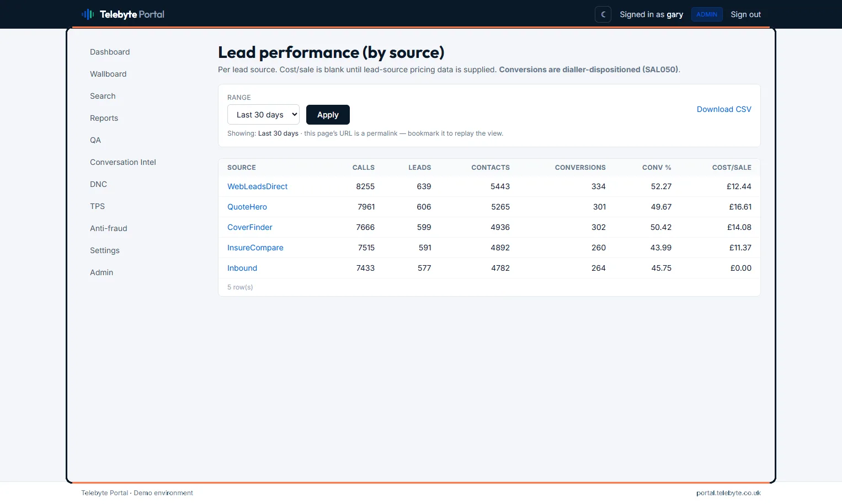Select the 334 conversions cell
The width and height of the screenshot is (842, 504).
[599, 186]
